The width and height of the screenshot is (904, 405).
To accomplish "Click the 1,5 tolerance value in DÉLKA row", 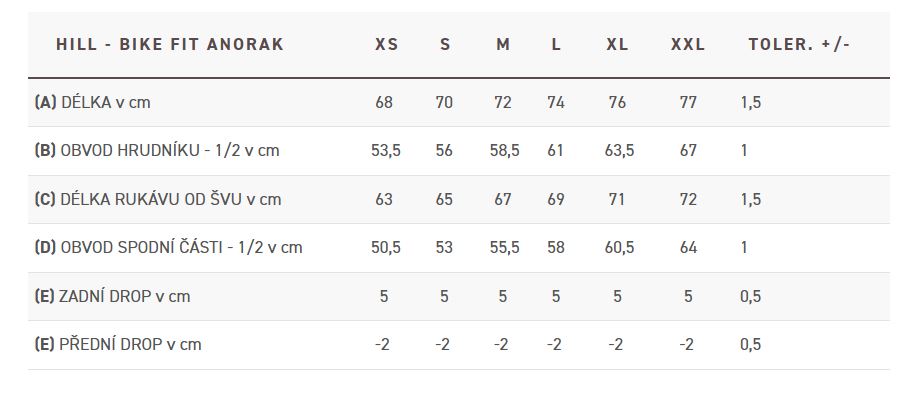I will click(x=751, y=103).
